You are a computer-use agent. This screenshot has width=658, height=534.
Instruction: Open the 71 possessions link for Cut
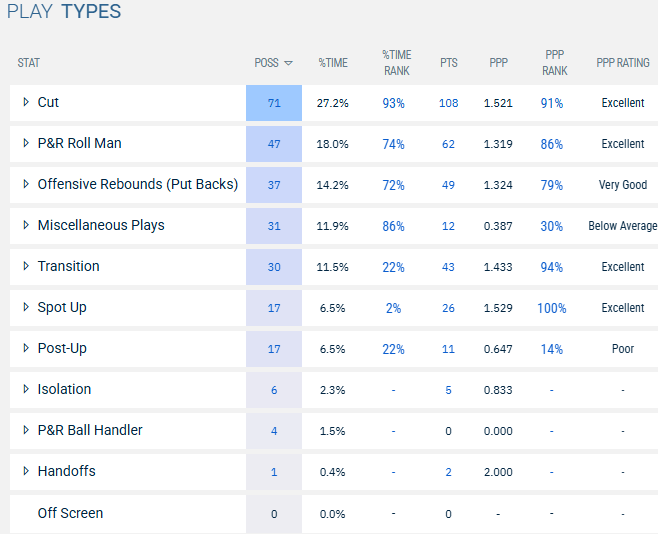(274, 103)
